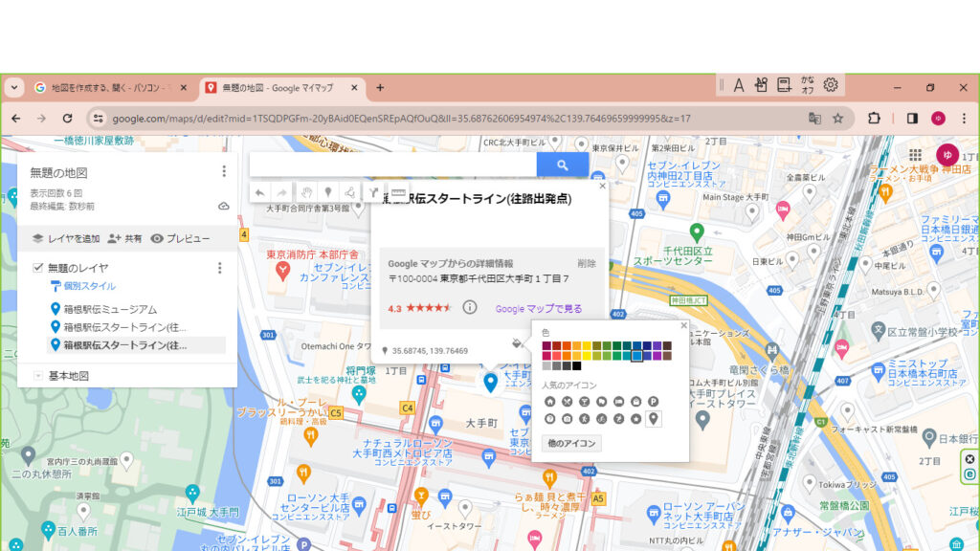This screenshot has height=551, width=980.
Task: Pick the dark red color swatch
Action: click(557, 346)
